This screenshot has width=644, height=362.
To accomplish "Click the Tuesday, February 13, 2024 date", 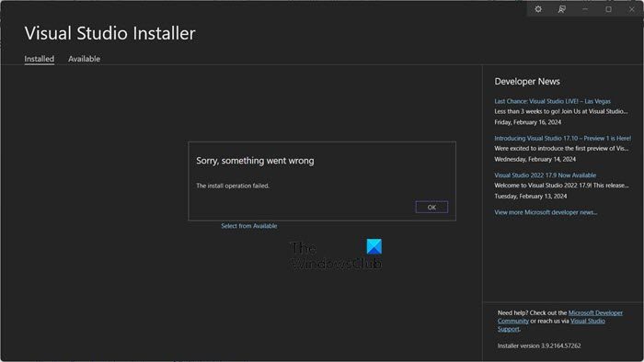I will point(530,196).
